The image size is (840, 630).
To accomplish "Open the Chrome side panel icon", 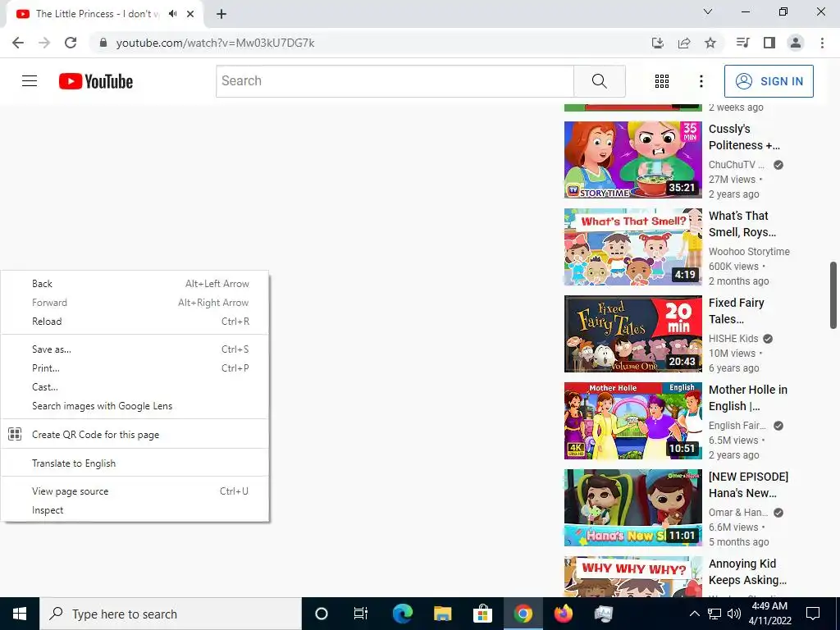I will pos(769,43).
